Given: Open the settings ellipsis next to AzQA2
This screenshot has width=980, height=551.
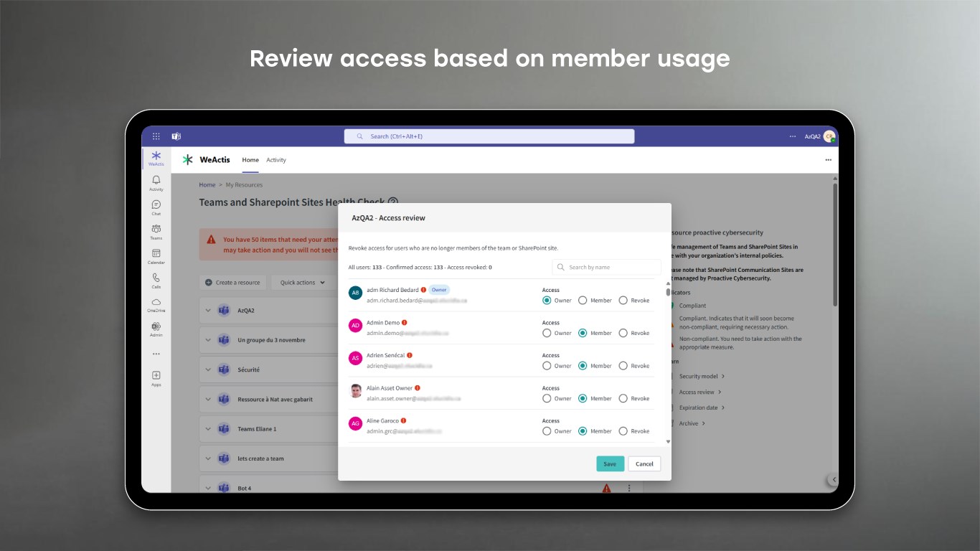Looking at the screenshot, I should [x=792, y=136].
